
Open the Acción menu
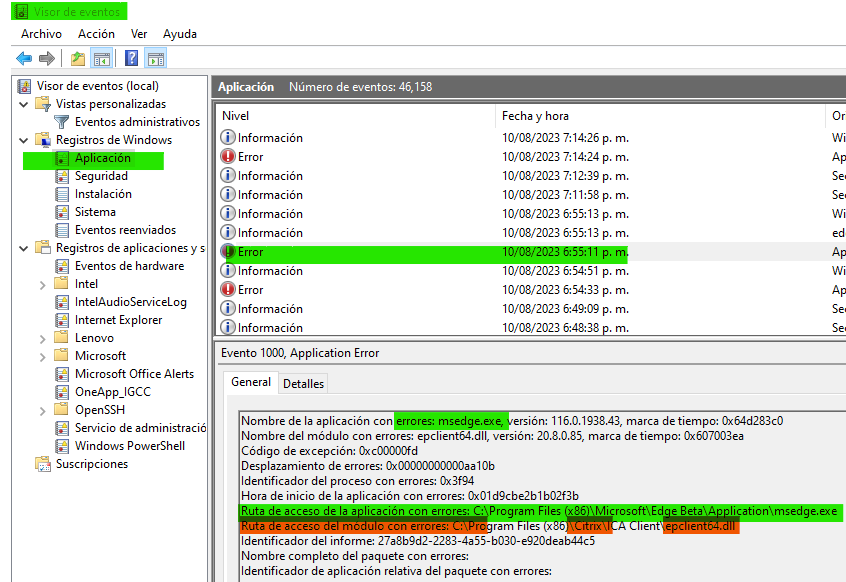(x=96, y=34)
